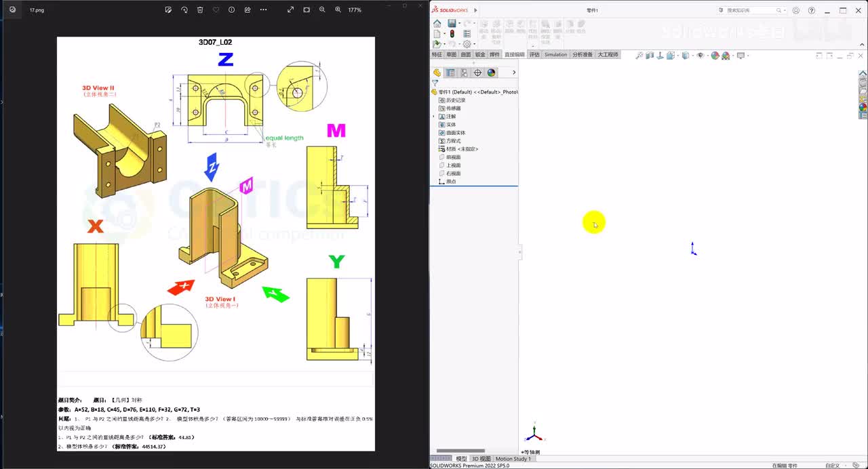This screenshot has width=868, height=469.
Task: Click the View Settings monitor icon
Action: click(741, 56)
